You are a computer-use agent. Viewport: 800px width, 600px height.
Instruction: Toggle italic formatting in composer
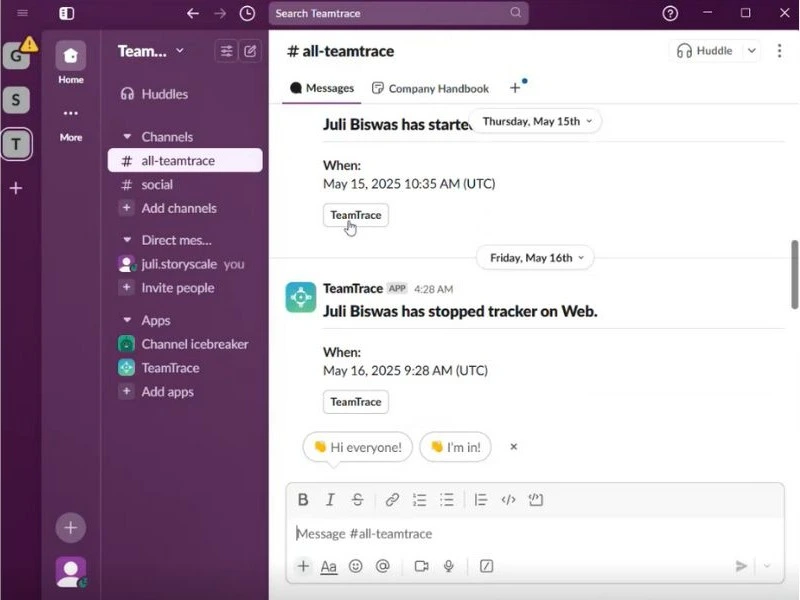pyautogui.click(x=330, y=499)
